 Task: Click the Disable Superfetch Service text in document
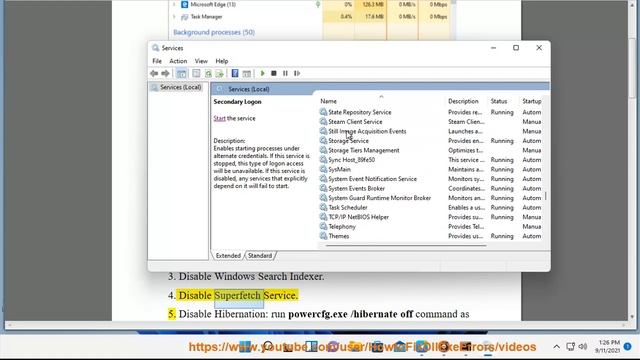(238, 295)
